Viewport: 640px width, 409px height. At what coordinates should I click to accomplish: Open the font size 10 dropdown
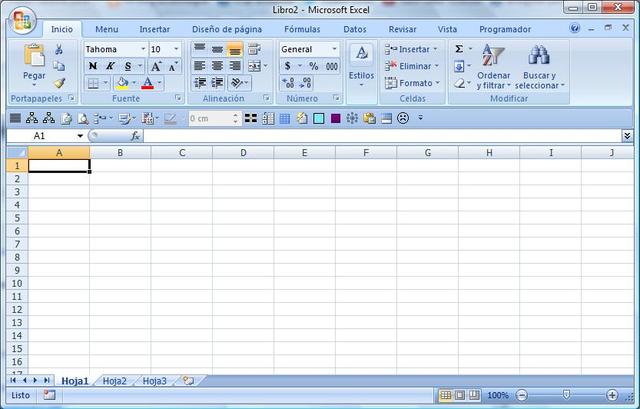[176, 49]
